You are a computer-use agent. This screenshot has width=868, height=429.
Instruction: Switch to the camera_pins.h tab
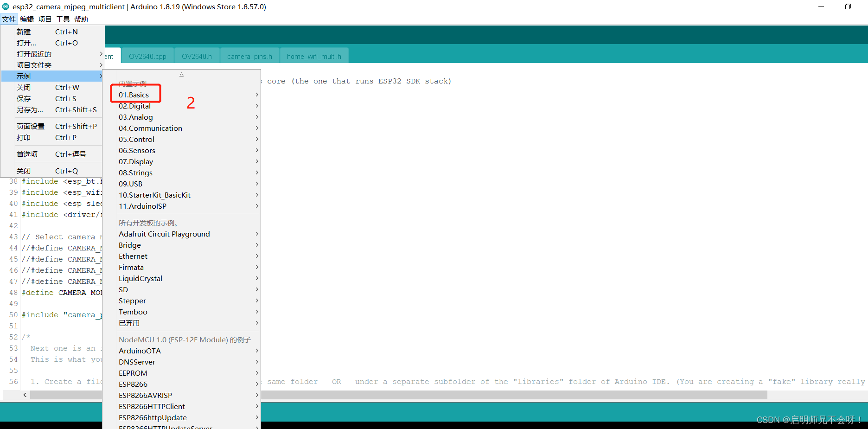pyautogui.click(x=249, y=56)
